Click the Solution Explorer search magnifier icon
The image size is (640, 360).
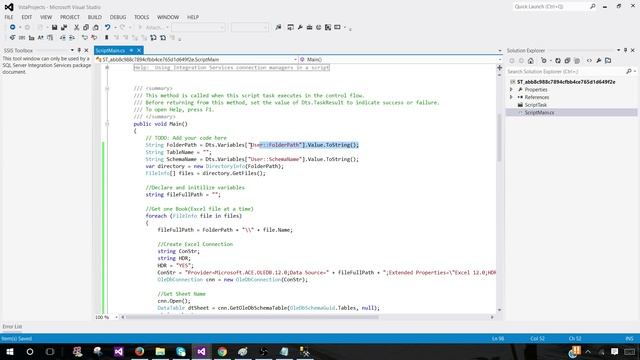(629, 71)
